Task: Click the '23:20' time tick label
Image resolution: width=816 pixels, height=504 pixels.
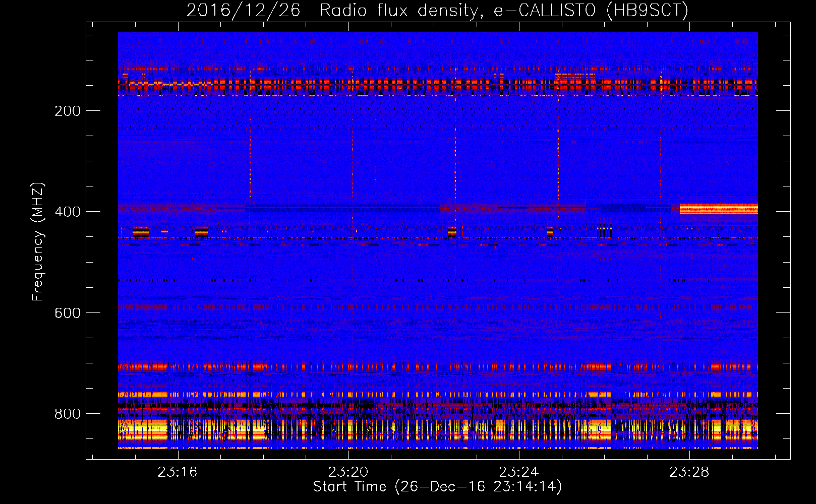Action: pyautogui.click(x=348, y=472)
